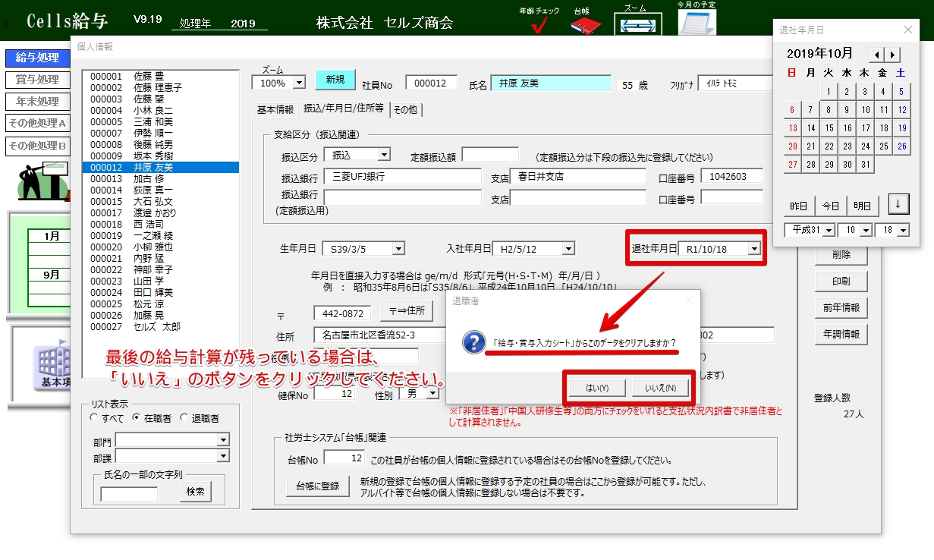Click はい(Y) in the 退職者 dialog
This screenshot has width=934, height=560.
[598, 388]
